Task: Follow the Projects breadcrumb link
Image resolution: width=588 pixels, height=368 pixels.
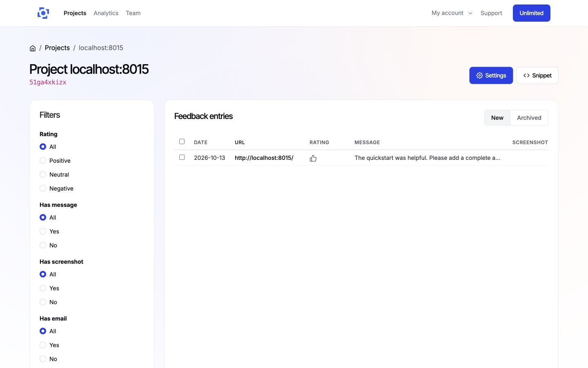Action: click(57, 48)
